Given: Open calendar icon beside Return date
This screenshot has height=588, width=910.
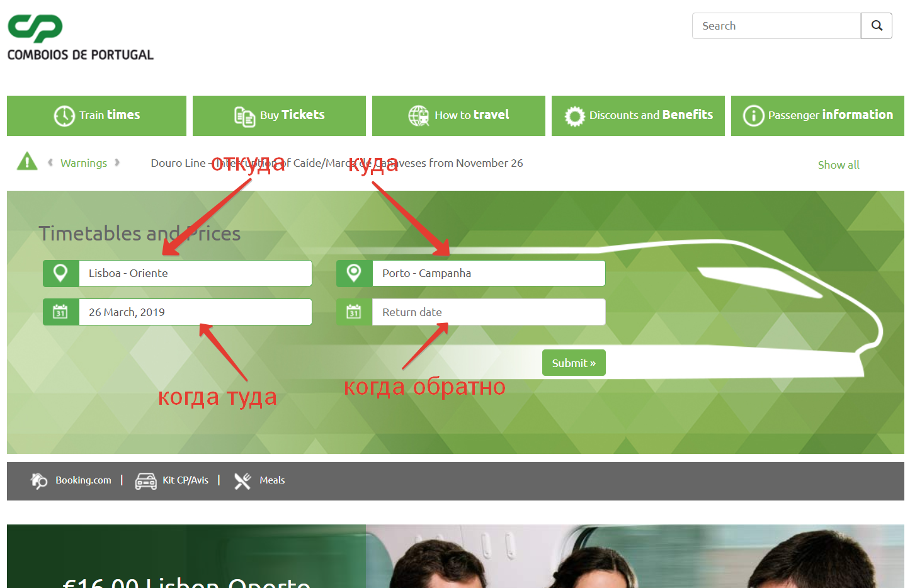Looking at the screenshot, I should (x=355, y=312).
